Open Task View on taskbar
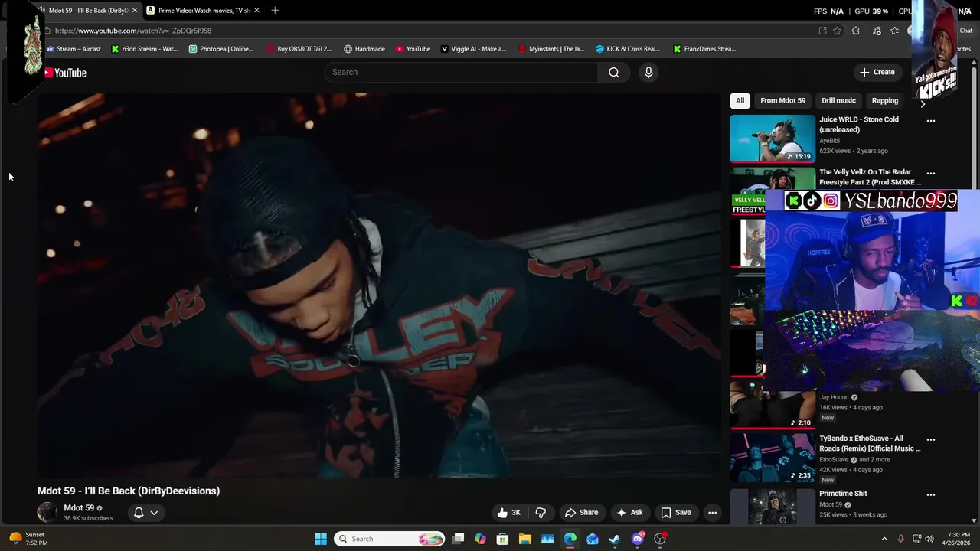The width and height of the screenshot is (980, 551). coord(458,539)
